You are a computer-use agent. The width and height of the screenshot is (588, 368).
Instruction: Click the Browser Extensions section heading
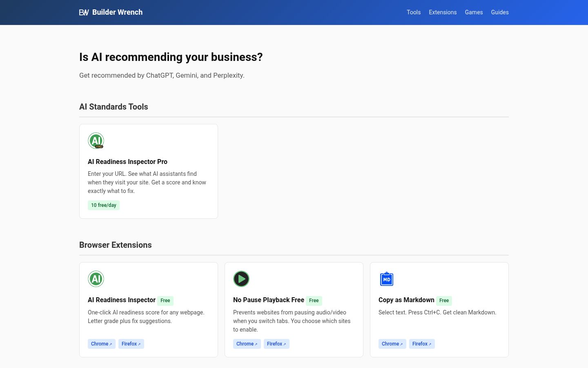coord(116,245)
